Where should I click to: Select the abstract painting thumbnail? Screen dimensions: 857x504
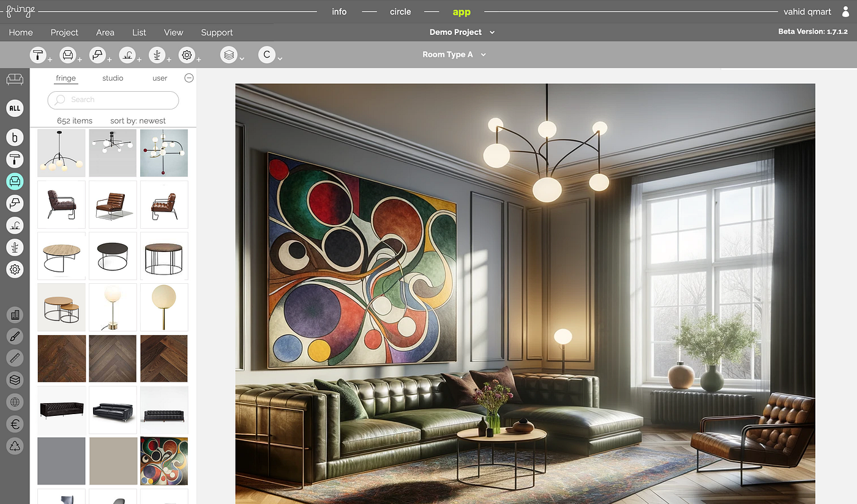(x=164, y=461)
